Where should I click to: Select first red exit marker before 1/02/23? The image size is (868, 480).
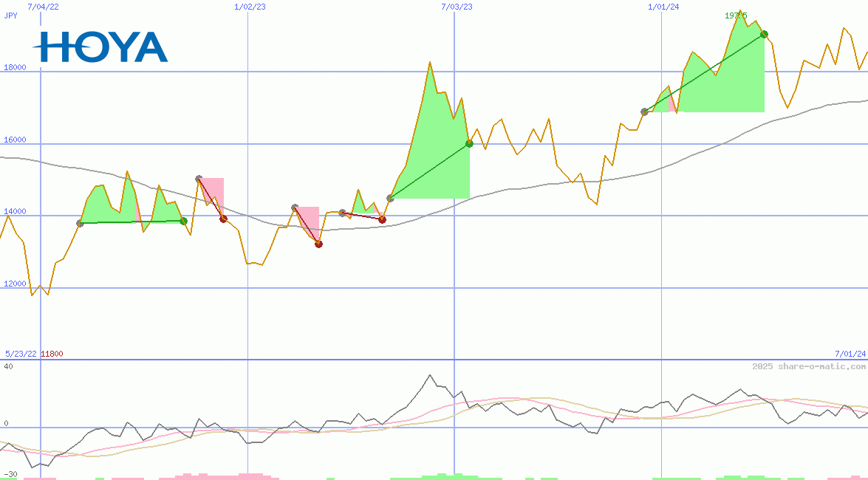[224, 219]
